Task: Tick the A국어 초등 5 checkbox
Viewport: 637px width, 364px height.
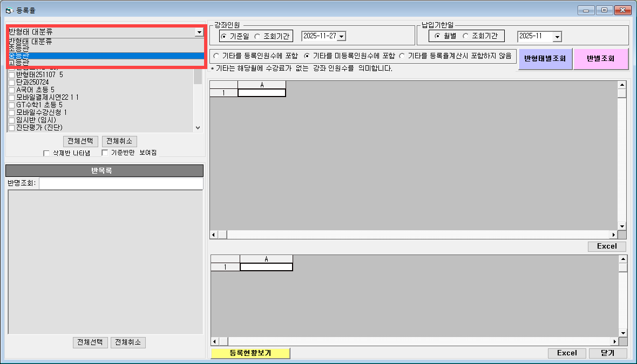Action: point(11,90)
